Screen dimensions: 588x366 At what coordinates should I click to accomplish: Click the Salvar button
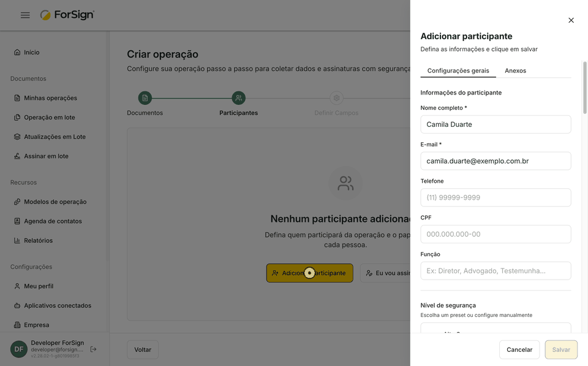[x=561, y=349]
